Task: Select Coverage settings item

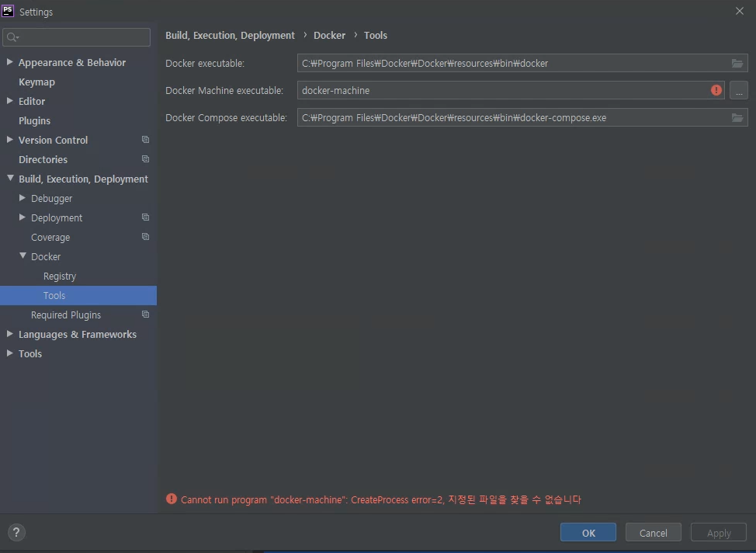Action: (50, 238)
